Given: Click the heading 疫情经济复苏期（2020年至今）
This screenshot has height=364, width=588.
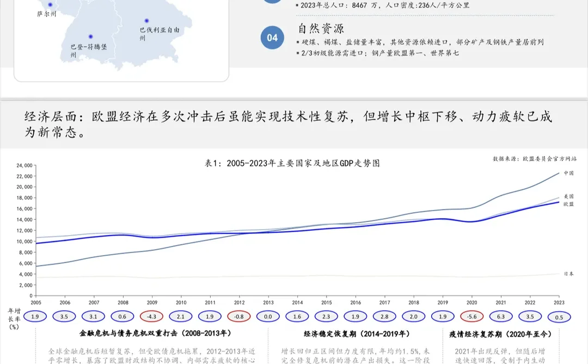Looking at the screenshot, I should [x=501, y=335].
